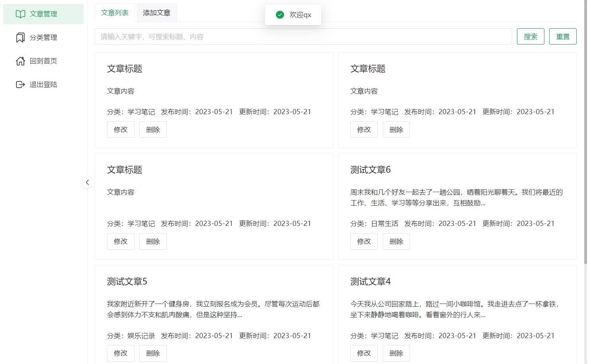Click 删除 on 测试文章6 card
Image resolution: width=591 pixels, height=364 pixels.
coord(396,241)
